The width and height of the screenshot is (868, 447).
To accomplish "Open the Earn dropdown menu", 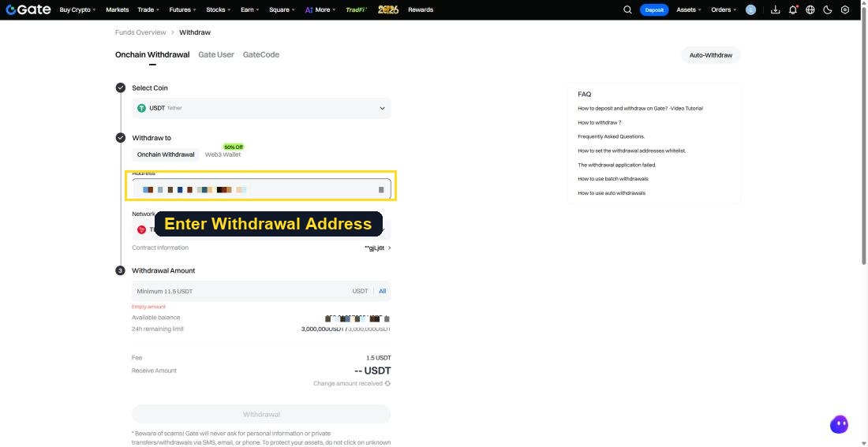I will tap(249, 9).
